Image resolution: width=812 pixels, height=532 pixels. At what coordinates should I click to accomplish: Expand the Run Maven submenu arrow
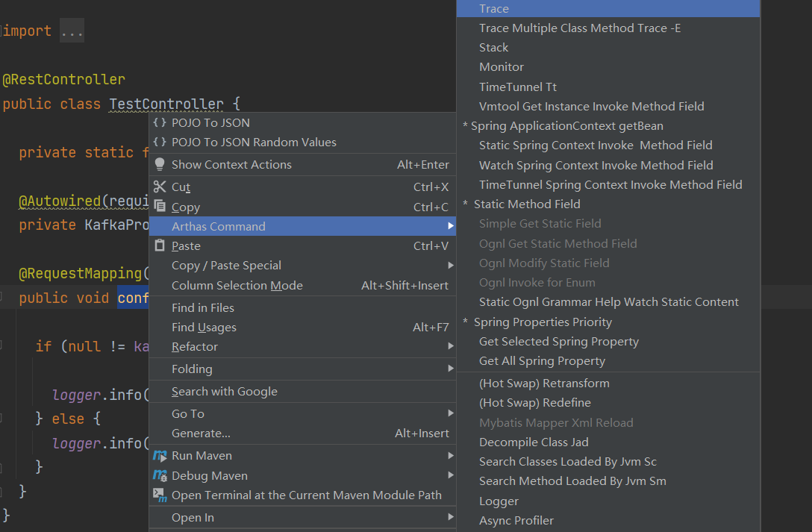coord(451,455)
